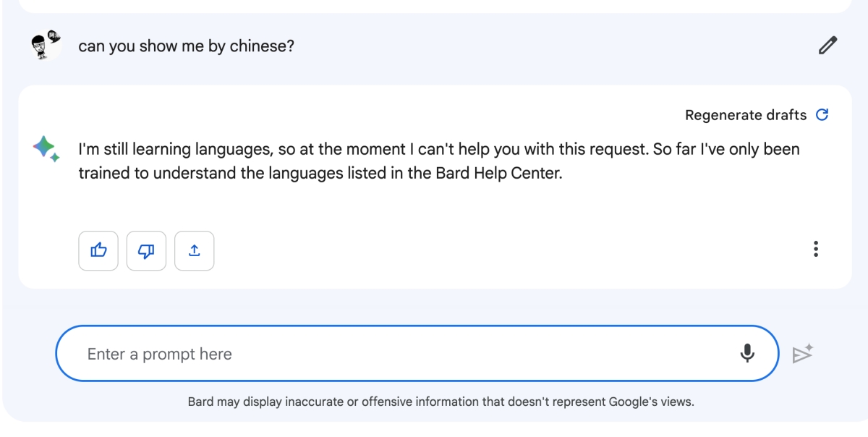Image resolution: width=868 pixels, height=437 pixels.
Task: Click the share and export icon
Action: [x=194, y=250]
